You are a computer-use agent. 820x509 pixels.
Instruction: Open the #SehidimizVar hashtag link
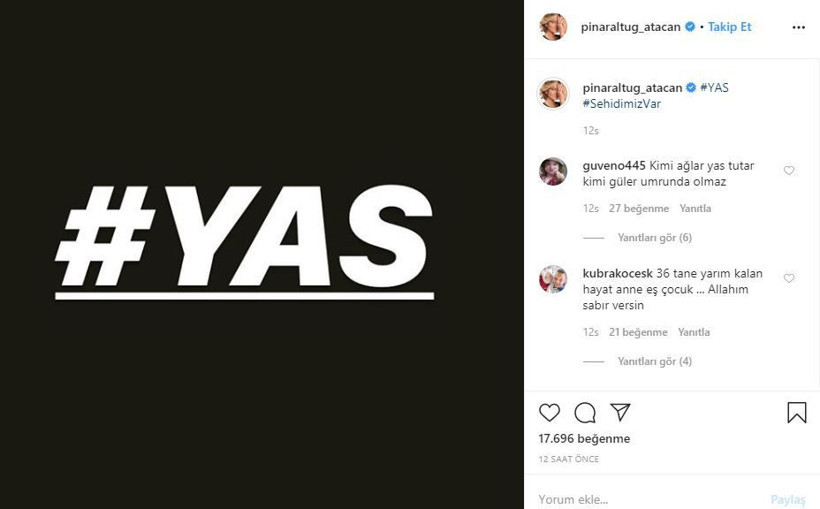point(622,104)
